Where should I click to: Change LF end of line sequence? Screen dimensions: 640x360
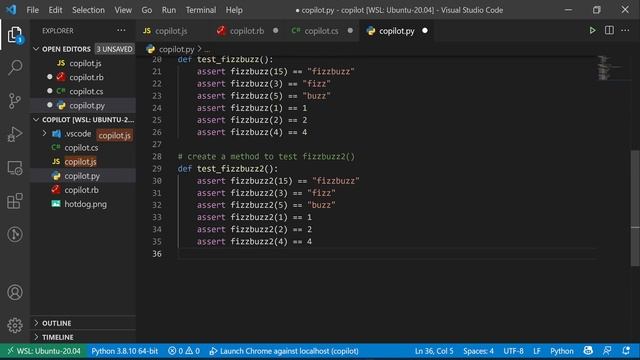[537, 351]
